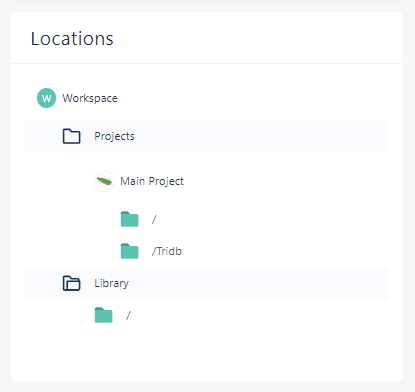Click the teal folder icon under Library
The height and width of the screenshot is (392, 415).
tap(104, 315)
